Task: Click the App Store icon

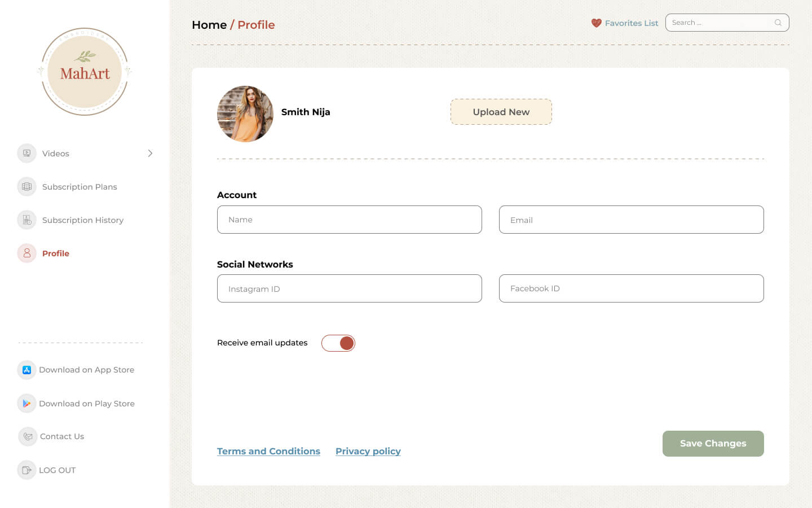Action: pyautogui.click(x=27, y=370)
